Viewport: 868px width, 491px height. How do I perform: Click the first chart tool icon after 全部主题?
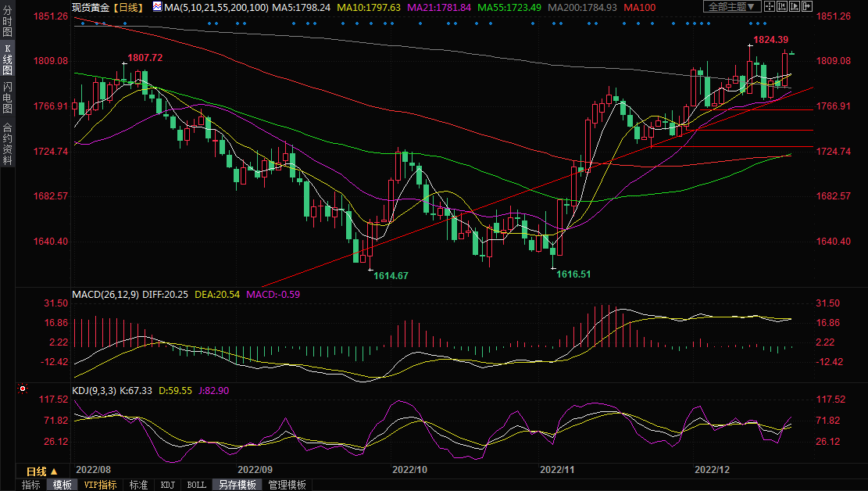click(x=770, y=7)
